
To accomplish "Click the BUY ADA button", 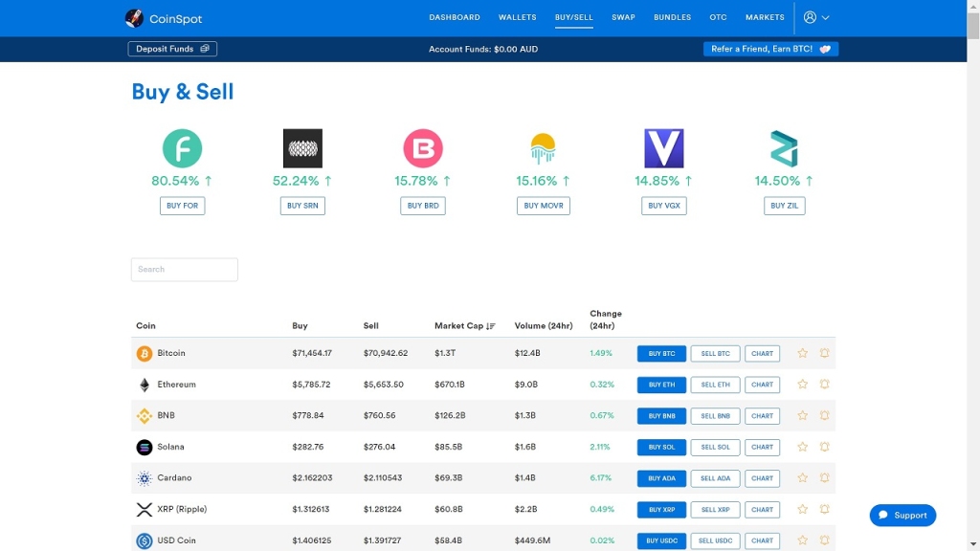I will [x=662, y=478].
